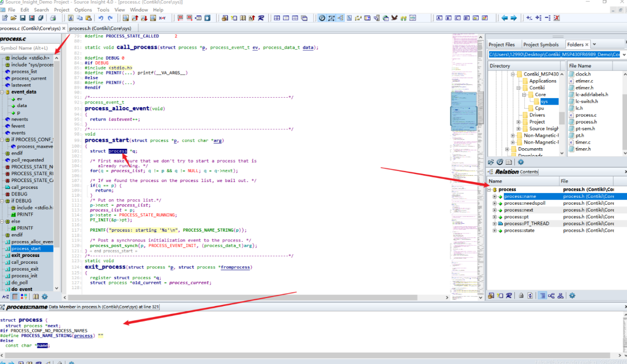Switch to Project Symbols tab

point(541,45)
